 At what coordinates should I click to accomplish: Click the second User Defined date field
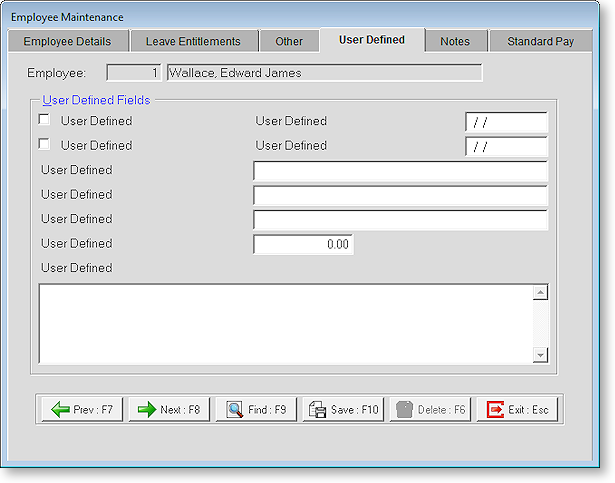[x=506, y=147]
